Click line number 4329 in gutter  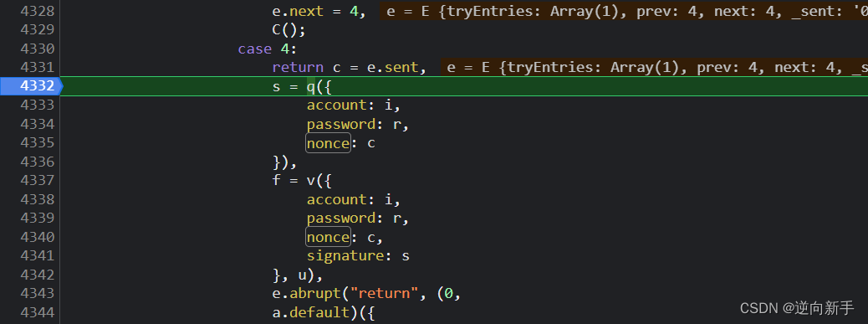[x=38, y=30]
